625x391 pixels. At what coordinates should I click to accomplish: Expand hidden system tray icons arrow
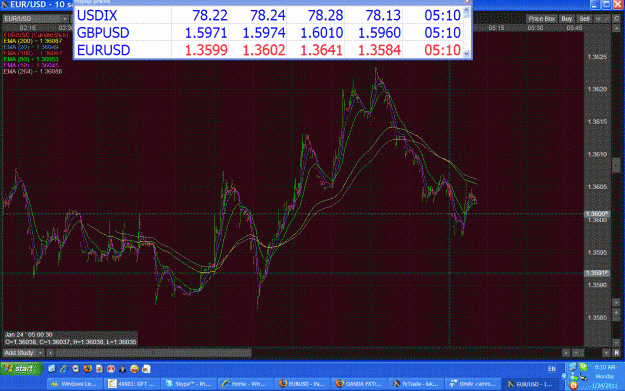click(x=564, y=376)
